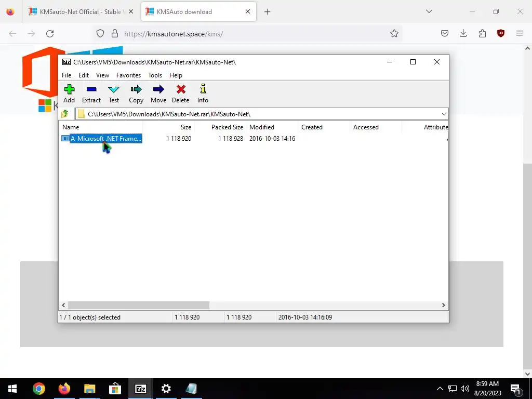
Task: Open the Firefox downloads panel
Action: click(463, 33)
